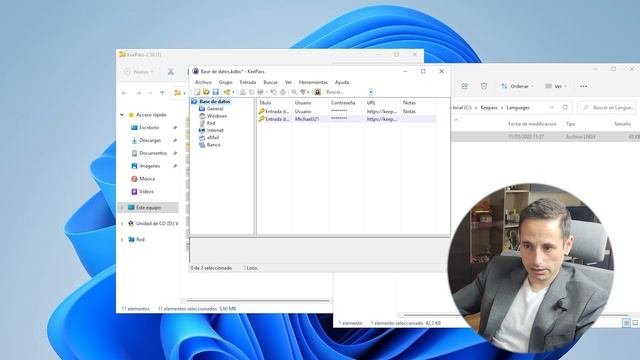This screenshot has height=360, width=640.
Task: Select the General group in KeePass tree
Action: (x=215, y=109)
